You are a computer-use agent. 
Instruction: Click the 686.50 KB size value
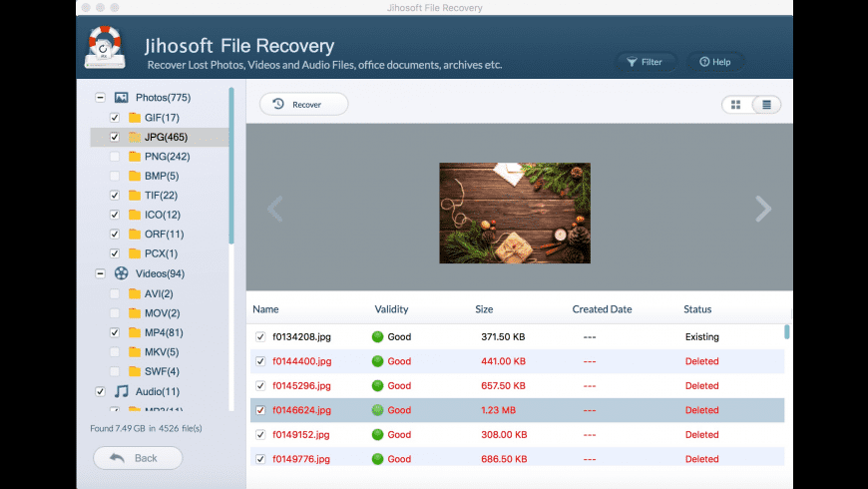tap(504, 458)
